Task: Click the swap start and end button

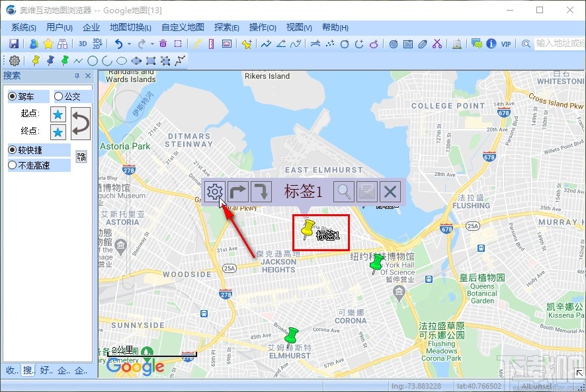Action: (79, 122)
